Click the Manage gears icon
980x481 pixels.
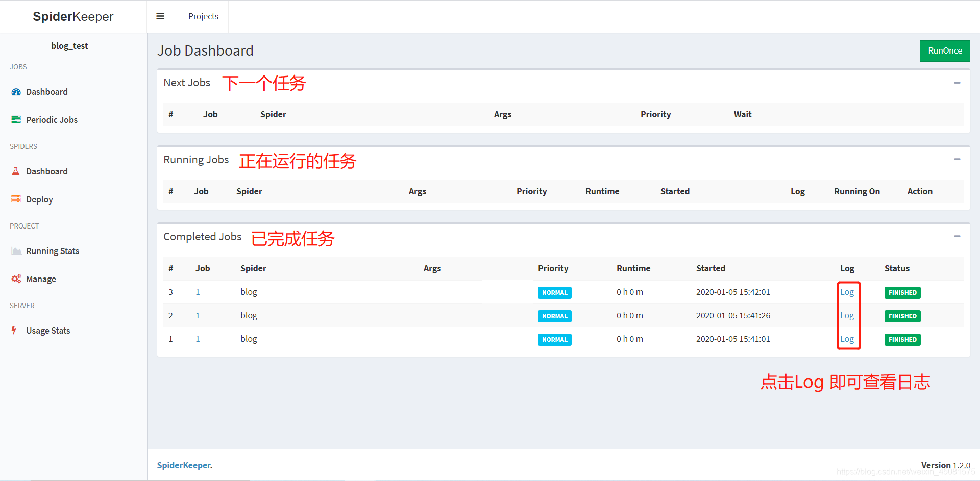[16, 279]
